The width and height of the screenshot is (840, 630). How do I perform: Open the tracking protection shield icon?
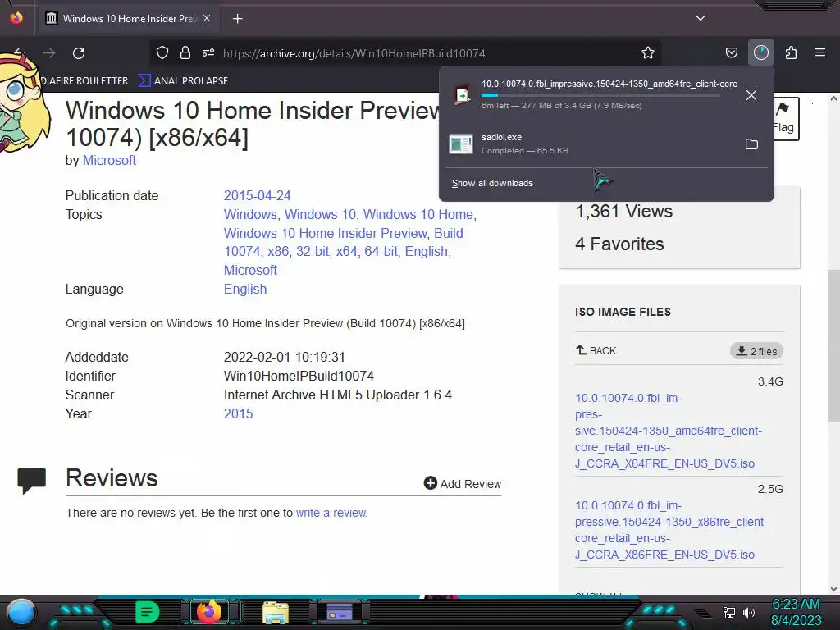162,52
